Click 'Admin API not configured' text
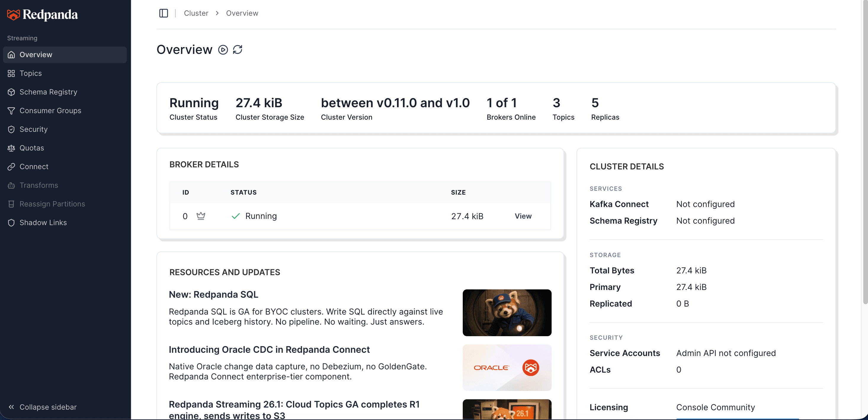The image size is (868, 420). coord(726,353)
